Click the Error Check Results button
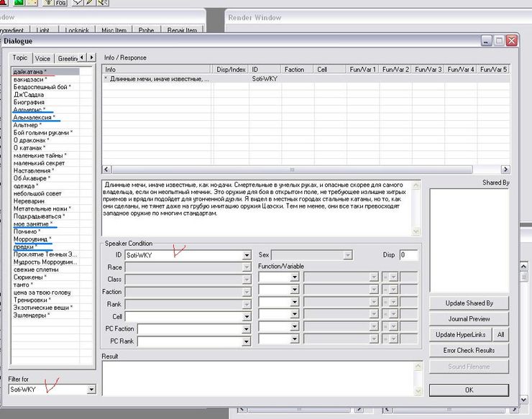The width and height of the screenshot is (532, 419). (x=469, y=351)
